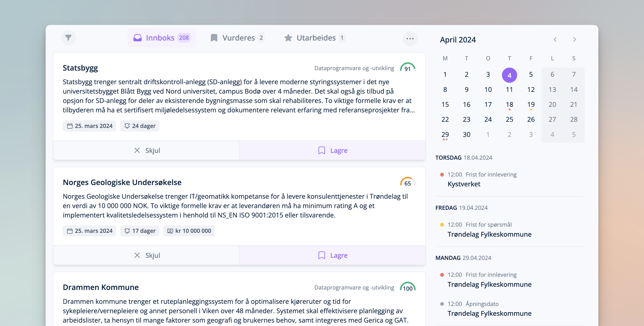Viewport: 644px width, 326px height.
Task: Open the filter panel
Action: (68, 38)
